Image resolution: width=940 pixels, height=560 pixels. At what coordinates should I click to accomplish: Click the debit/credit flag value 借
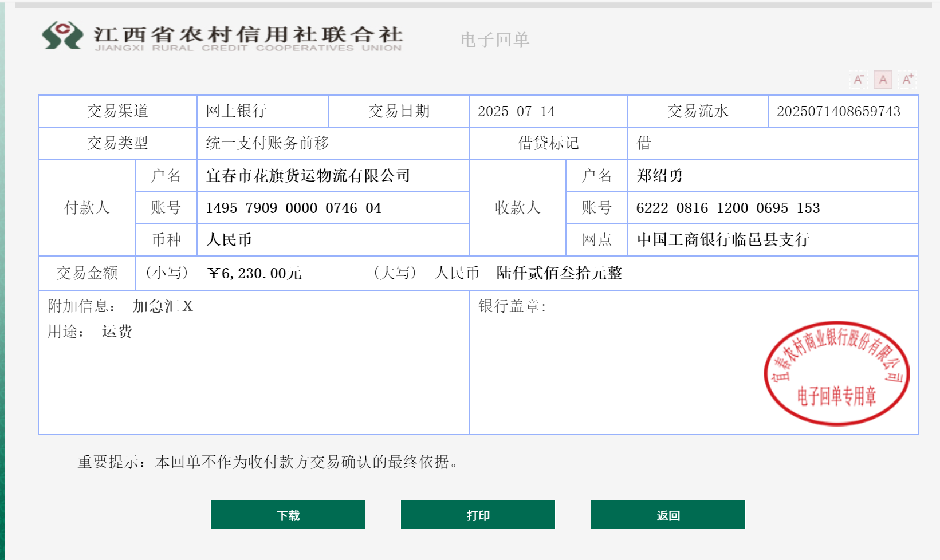point(644,143)
